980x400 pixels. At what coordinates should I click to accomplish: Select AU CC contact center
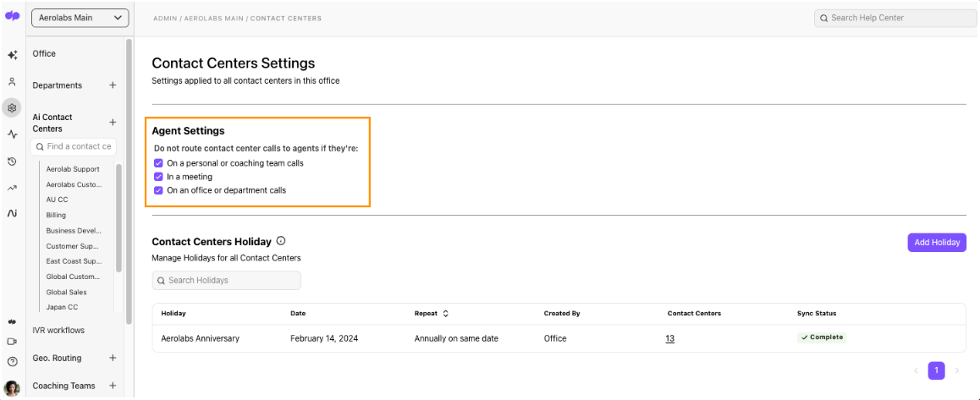[57, 200]
